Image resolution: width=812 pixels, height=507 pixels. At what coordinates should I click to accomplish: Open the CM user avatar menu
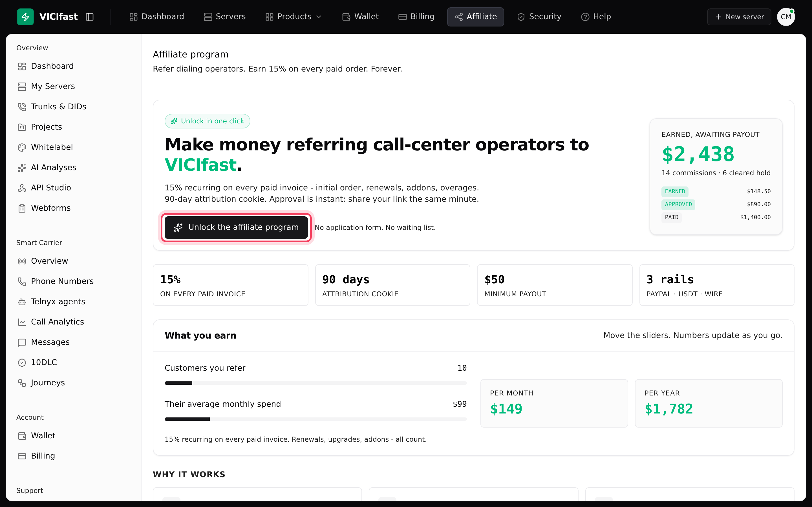pyautogui.click(x=786, y=17)
